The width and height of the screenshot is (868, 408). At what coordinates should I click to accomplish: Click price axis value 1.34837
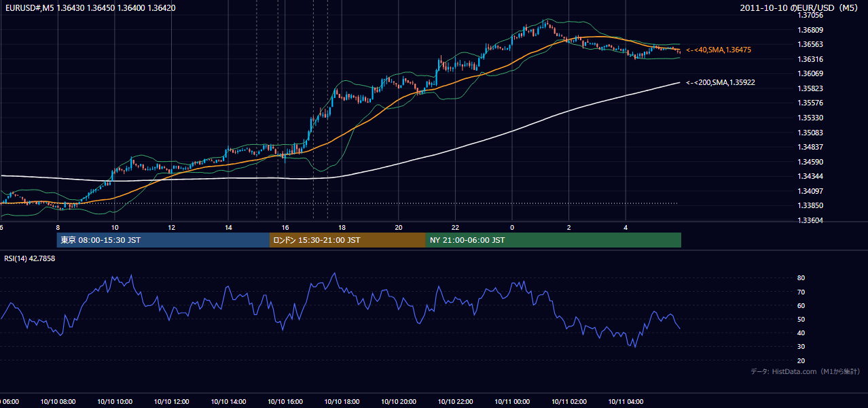click(x=812, y=147)
